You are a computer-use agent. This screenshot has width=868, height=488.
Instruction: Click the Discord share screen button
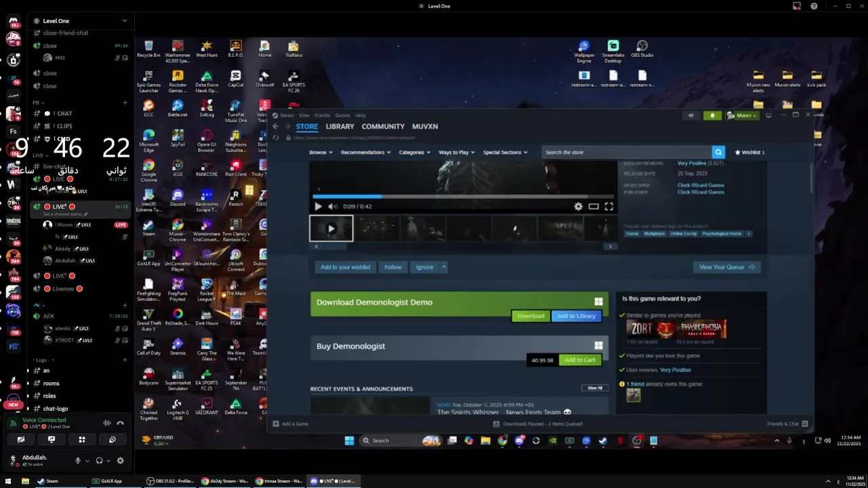tap(52, 439)
